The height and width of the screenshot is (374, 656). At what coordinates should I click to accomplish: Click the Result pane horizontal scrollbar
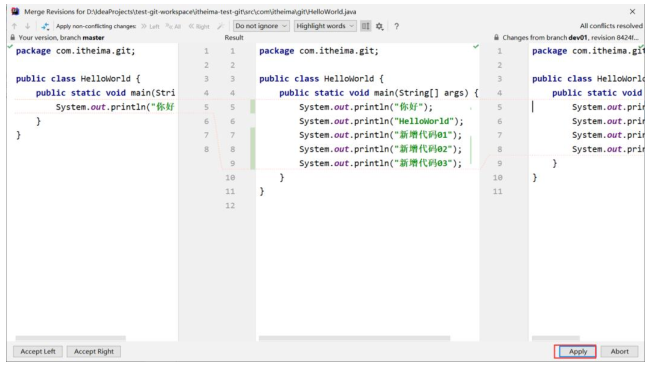pos(354,338)
